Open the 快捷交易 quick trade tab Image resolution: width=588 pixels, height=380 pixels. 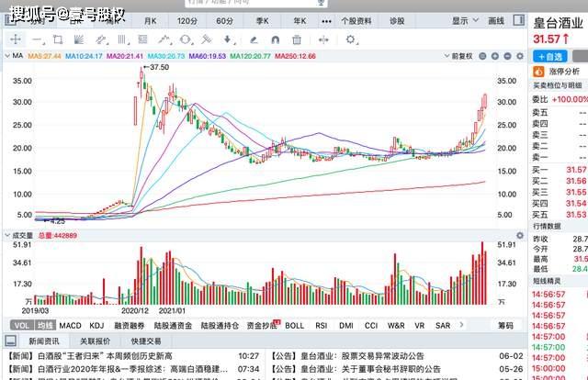146,341
